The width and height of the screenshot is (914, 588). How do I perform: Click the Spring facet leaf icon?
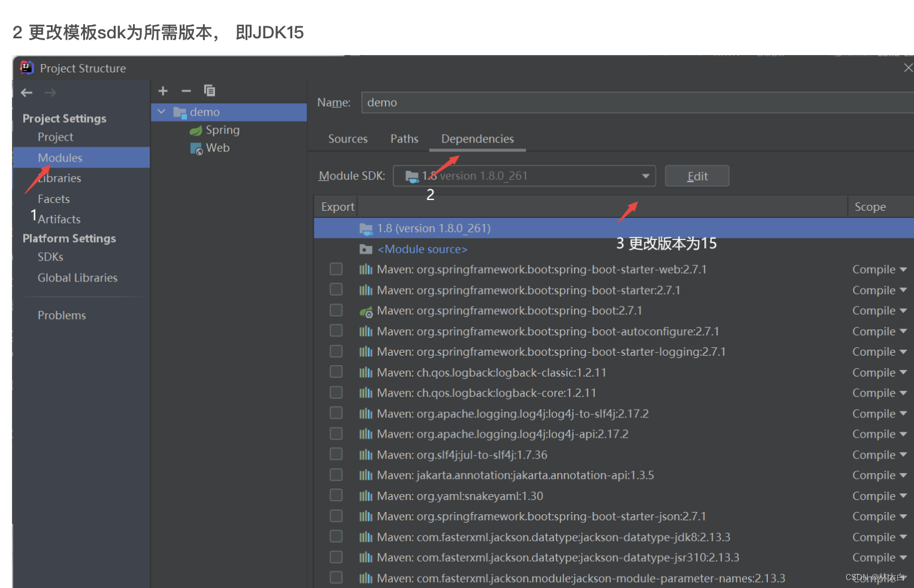196,131
